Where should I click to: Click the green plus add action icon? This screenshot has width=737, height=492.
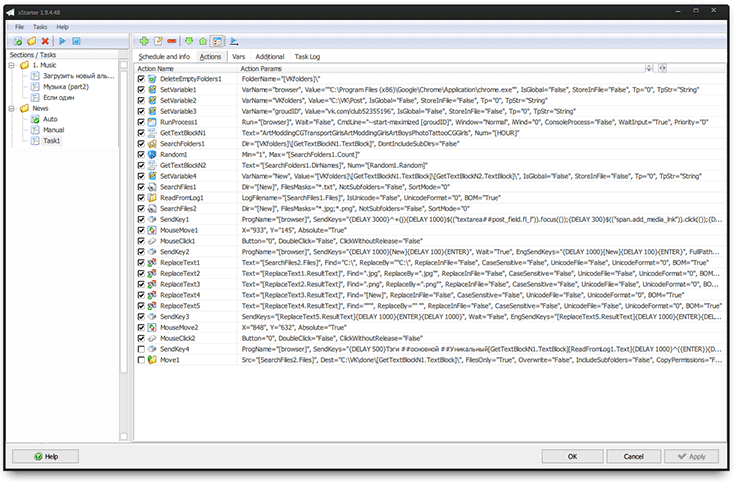[x=144, y=41]
